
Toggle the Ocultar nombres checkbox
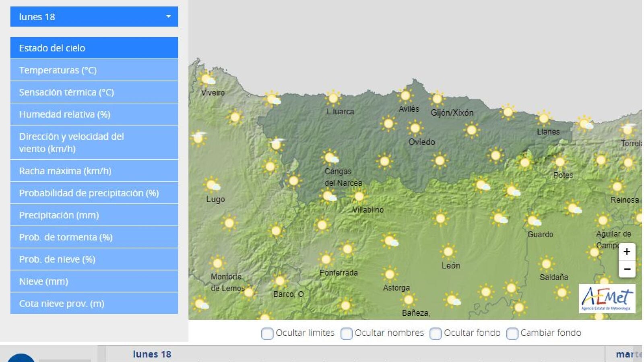point(346,333)
